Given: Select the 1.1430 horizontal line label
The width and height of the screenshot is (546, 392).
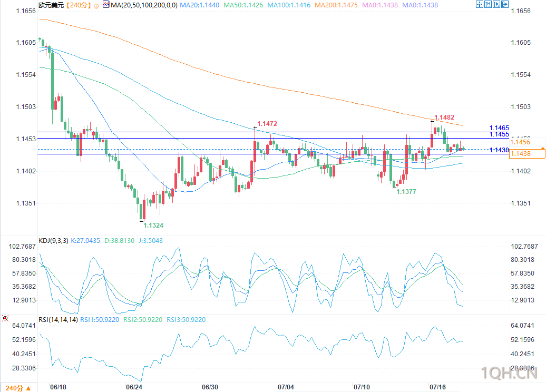Looking at the screenshot, I should coord(499,150).
